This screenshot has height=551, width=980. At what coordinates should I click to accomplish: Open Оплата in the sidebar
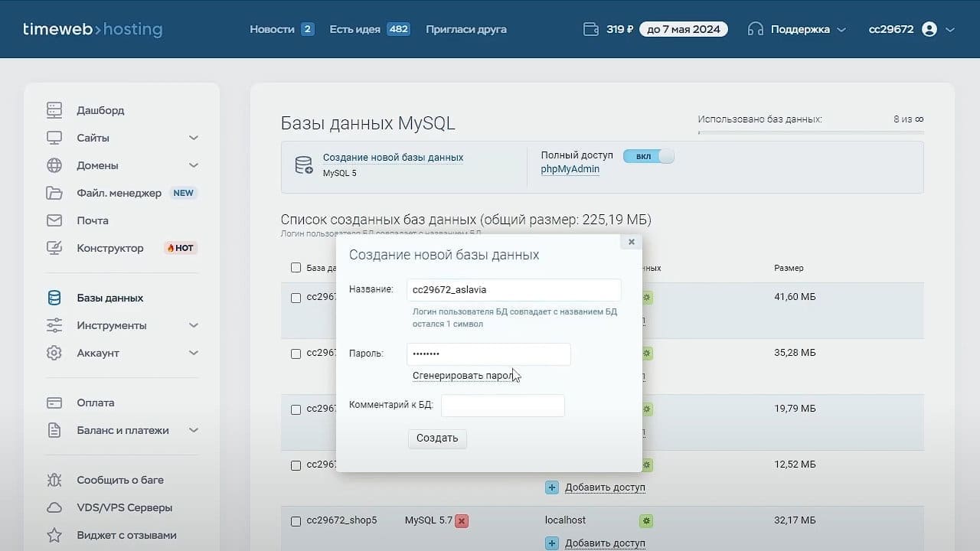(96, 403)
